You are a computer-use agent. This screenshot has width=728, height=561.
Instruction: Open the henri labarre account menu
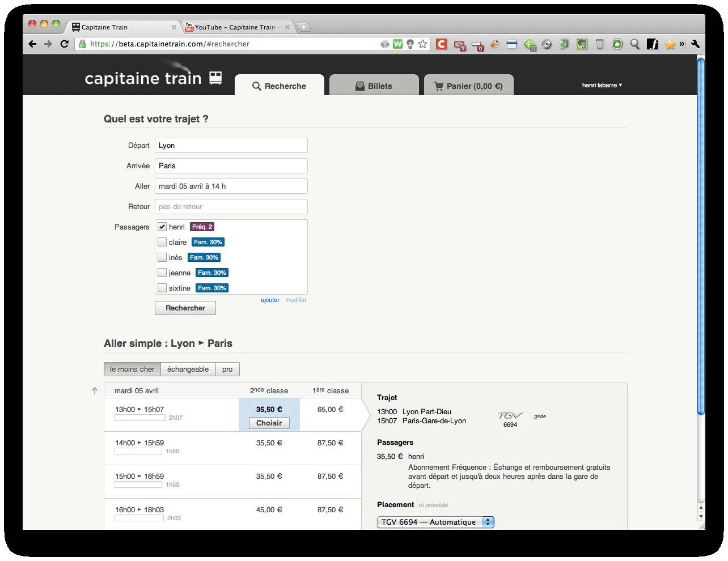pos(602,85)
